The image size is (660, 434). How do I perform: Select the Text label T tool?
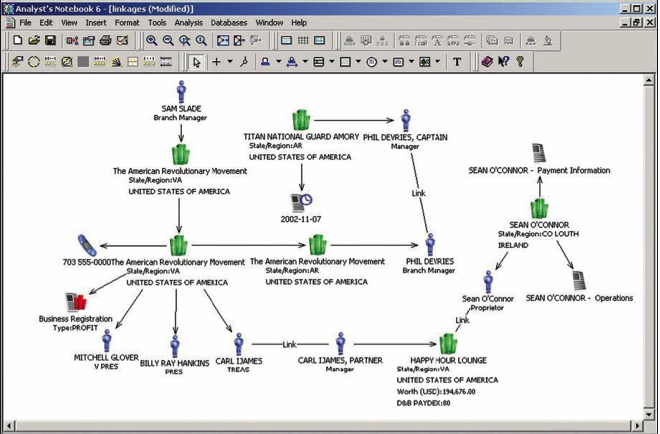coord(457,62)
